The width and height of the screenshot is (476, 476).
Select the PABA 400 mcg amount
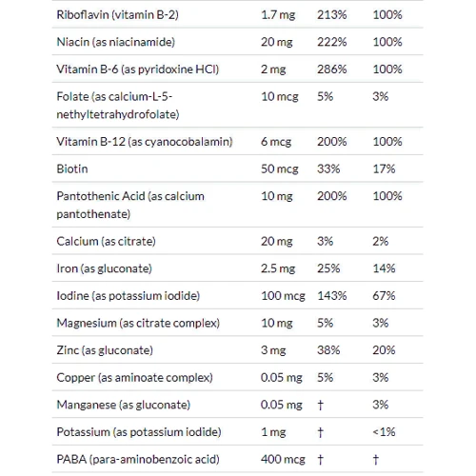[283, 460]
